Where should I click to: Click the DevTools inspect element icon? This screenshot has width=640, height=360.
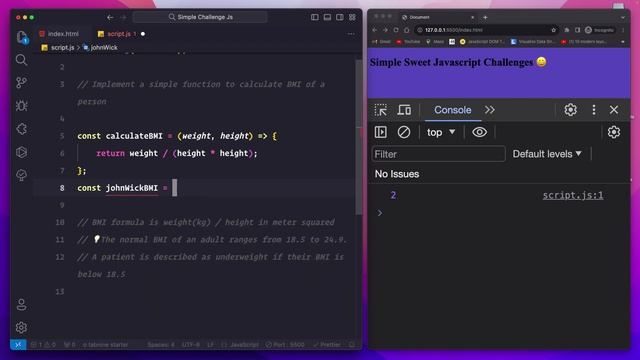[x=381, y=110]
